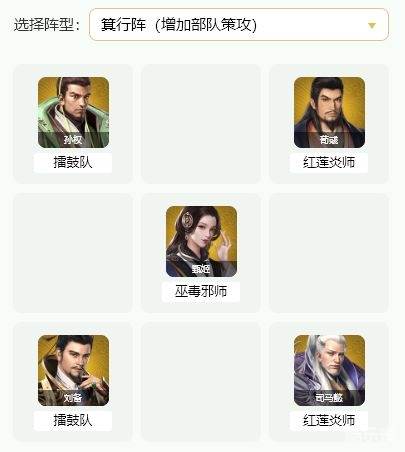Open the 选择阵型 formation dropdown
Screen dimensions: 405x452
click(239, 25)
